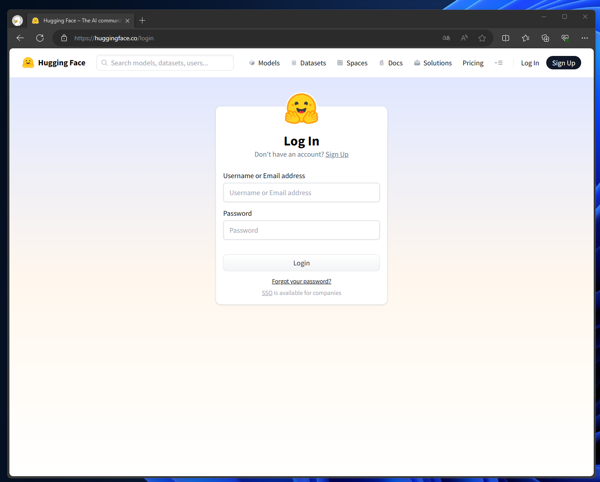Open the SSO link
The height and width of the screenshot is (482, 600).
[267, 293]
